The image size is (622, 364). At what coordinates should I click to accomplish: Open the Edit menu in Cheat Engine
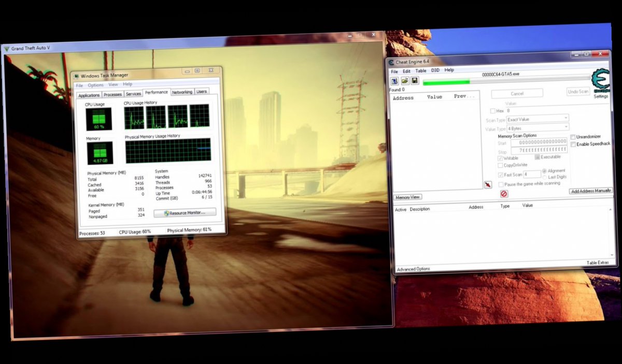(407, 71)
